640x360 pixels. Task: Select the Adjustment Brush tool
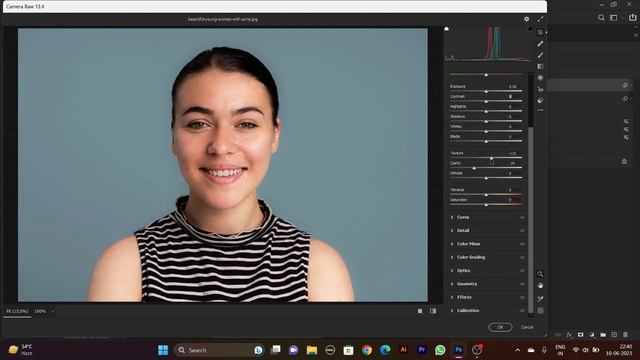540,55
